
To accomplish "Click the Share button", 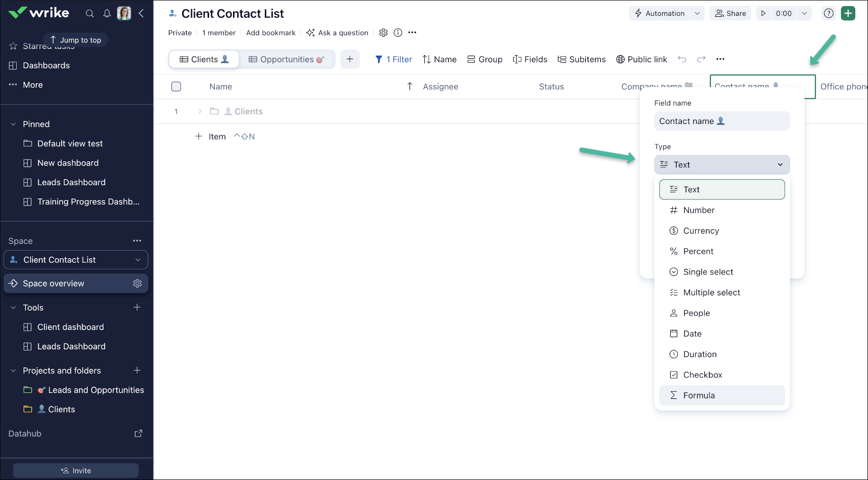I will (x=730, y=14).
